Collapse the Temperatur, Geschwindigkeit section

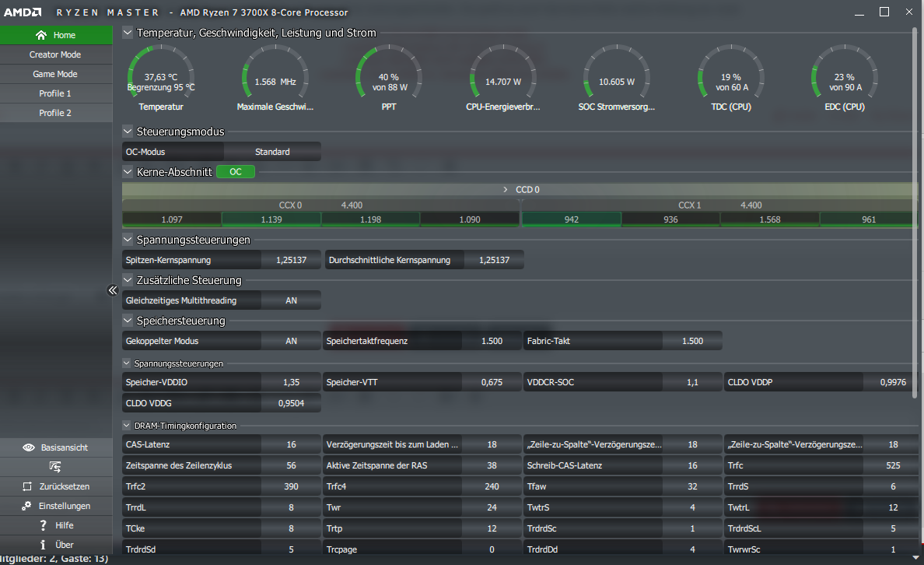128,33
